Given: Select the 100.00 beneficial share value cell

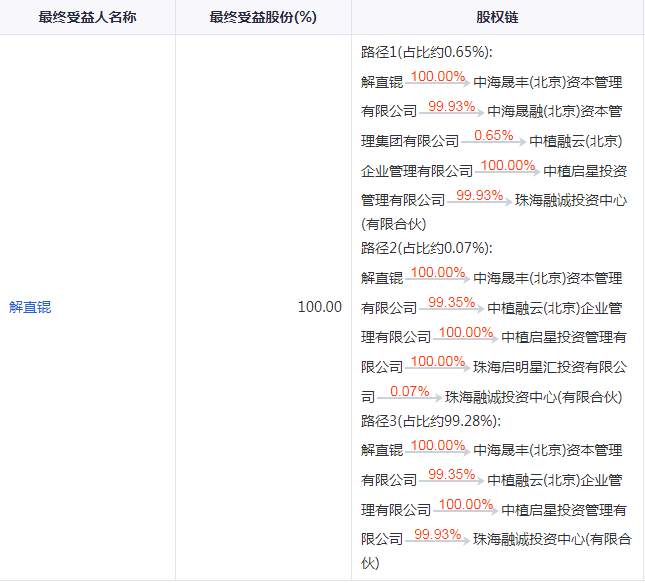Looking at the screenshot, I should click(319, 307).
